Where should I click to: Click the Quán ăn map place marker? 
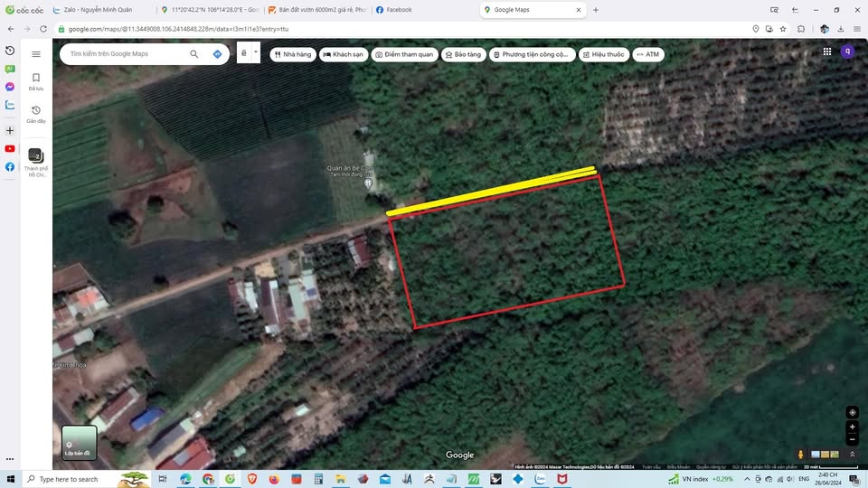point(368,183)
